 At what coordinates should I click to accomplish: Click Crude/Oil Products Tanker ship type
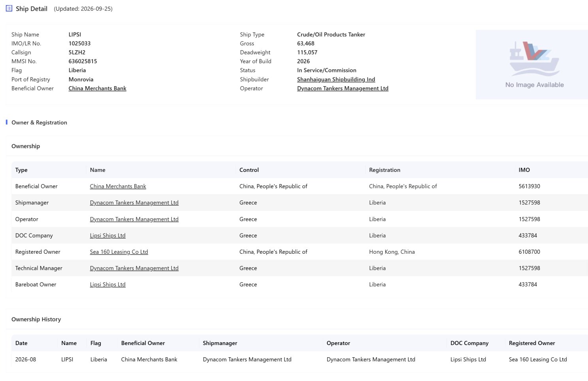pyautogui.click(x=331, y=35)
